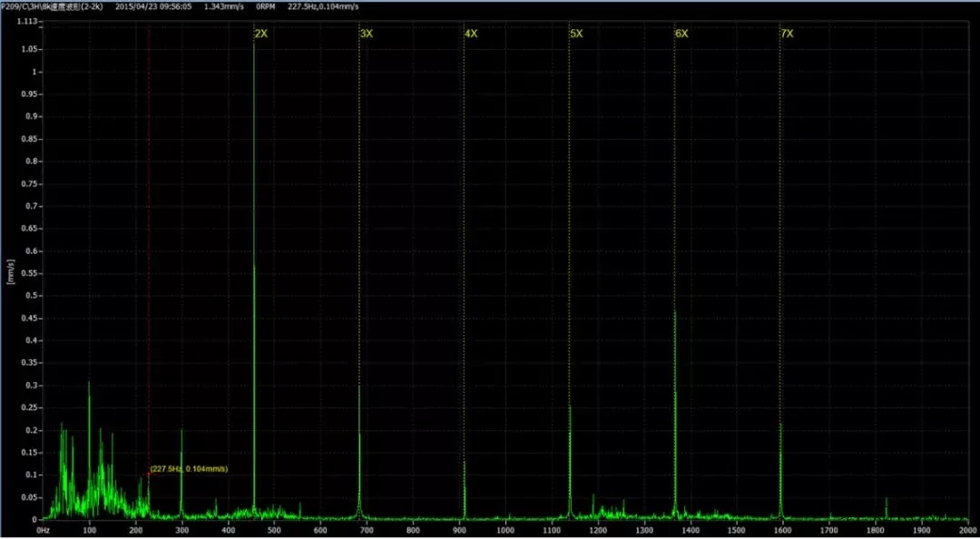This screenshot has height=539, width=980.
Task: Click the spectrum peak near 300 Hz
Action: (x=181, y=432)
